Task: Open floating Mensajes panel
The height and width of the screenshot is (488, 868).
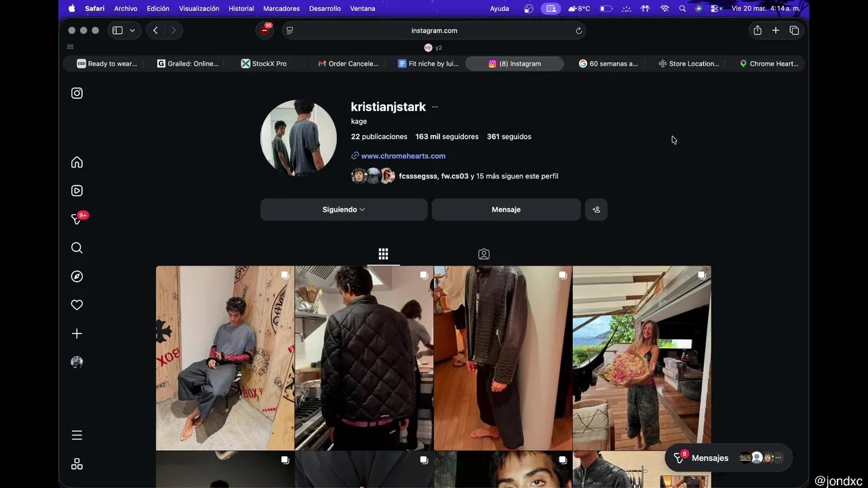Action: tap(728, 458)
